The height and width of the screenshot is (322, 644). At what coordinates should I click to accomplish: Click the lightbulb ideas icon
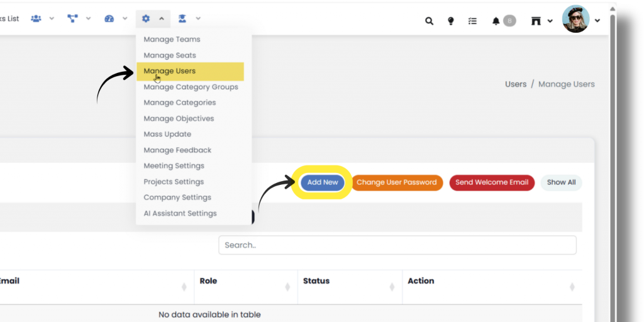coord(450,21)
